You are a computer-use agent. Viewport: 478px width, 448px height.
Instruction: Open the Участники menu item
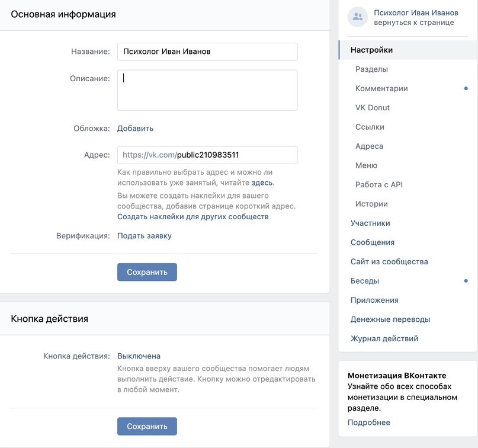[x=370, y=223]
